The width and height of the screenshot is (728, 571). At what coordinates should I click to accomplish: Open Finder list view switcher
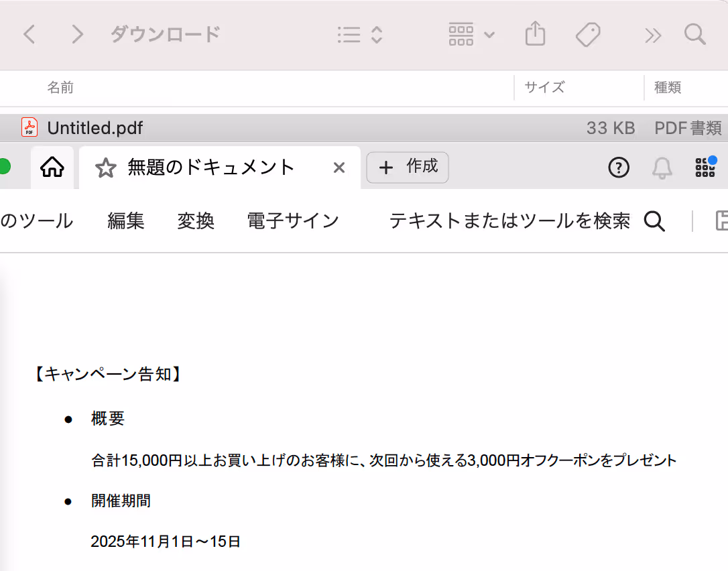pyautogui.click(x=360, y=35)
